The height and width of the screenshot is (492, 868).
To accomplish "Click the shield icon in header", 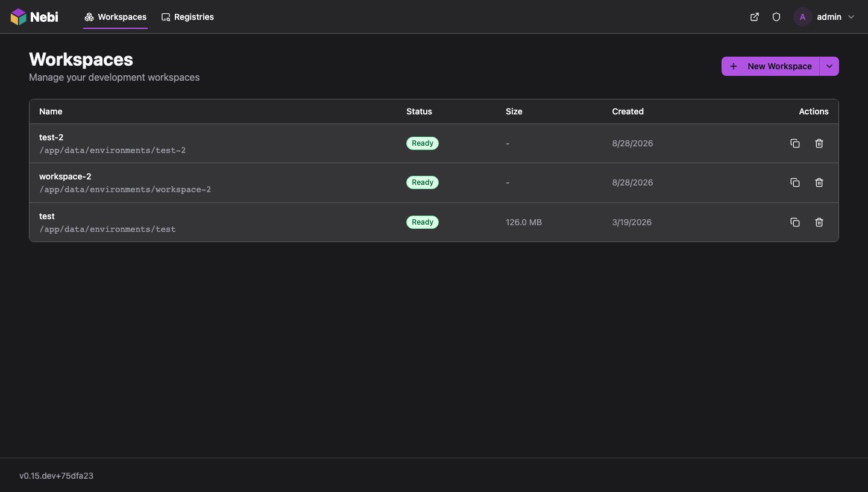I will (x=776, y=17).
